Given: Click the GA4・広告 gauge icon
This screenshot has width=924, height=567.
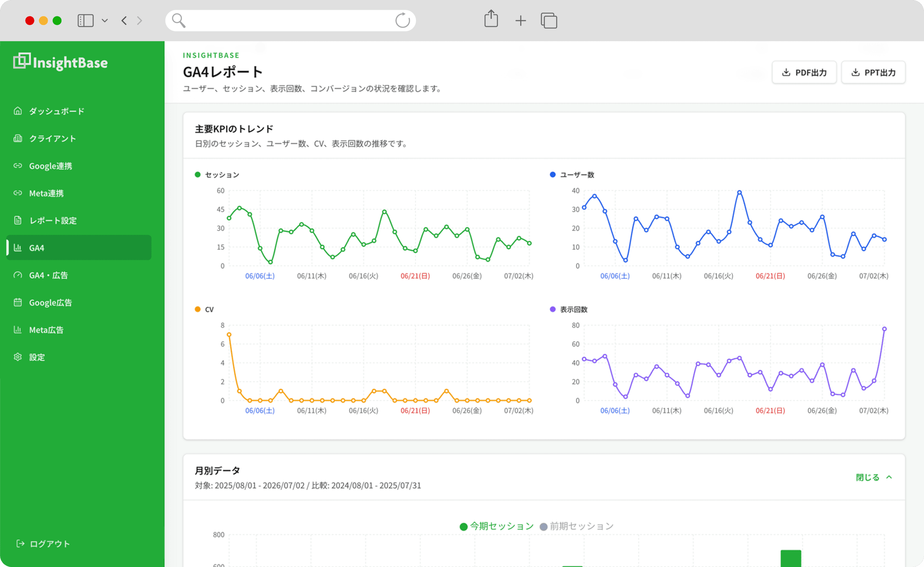Looking at the screenshot, I should click(x=18, y=275).
